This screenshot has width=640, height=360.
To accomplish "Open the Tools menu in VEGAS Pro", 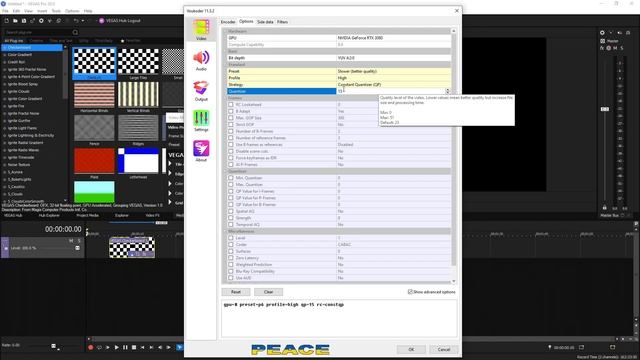I will [56, 11].
